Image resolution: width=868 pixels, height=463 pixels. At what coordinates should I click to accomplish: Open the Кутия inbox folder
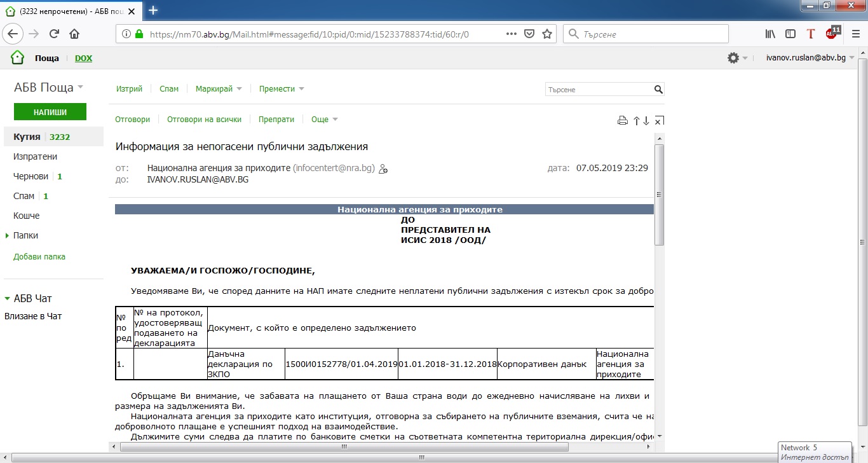[x=53, y=137]
